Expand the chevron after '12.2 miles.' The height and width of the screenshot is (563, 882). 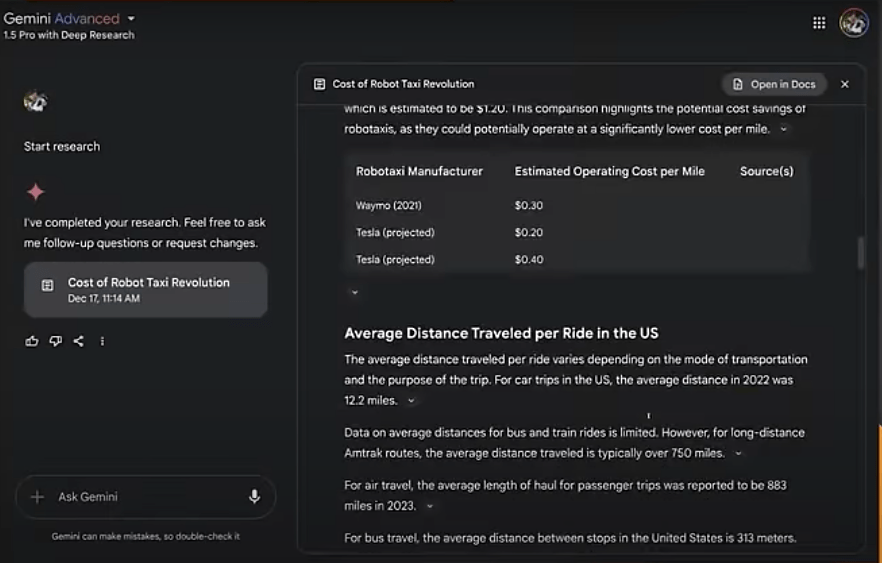click(411, 401)
